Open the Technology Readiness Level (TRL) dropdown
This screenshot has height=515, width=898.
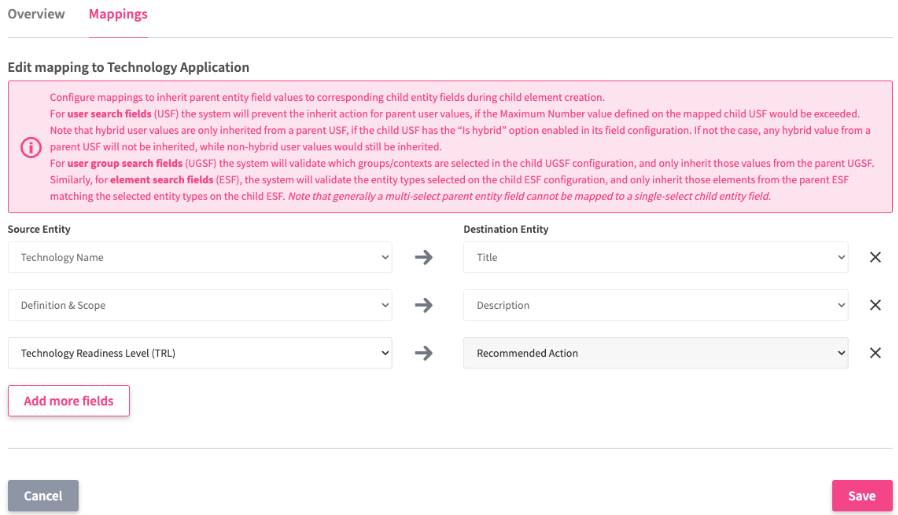(x=200, y=353)
